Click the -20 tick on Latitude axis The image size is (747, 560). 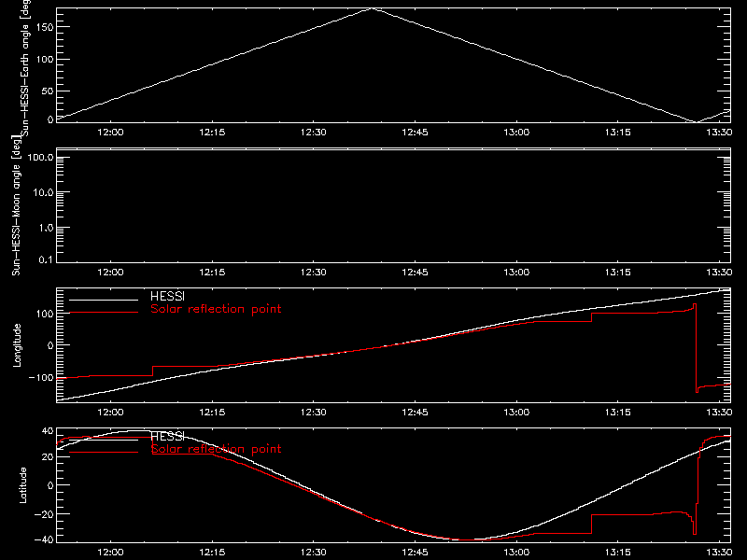coord(44,515)
